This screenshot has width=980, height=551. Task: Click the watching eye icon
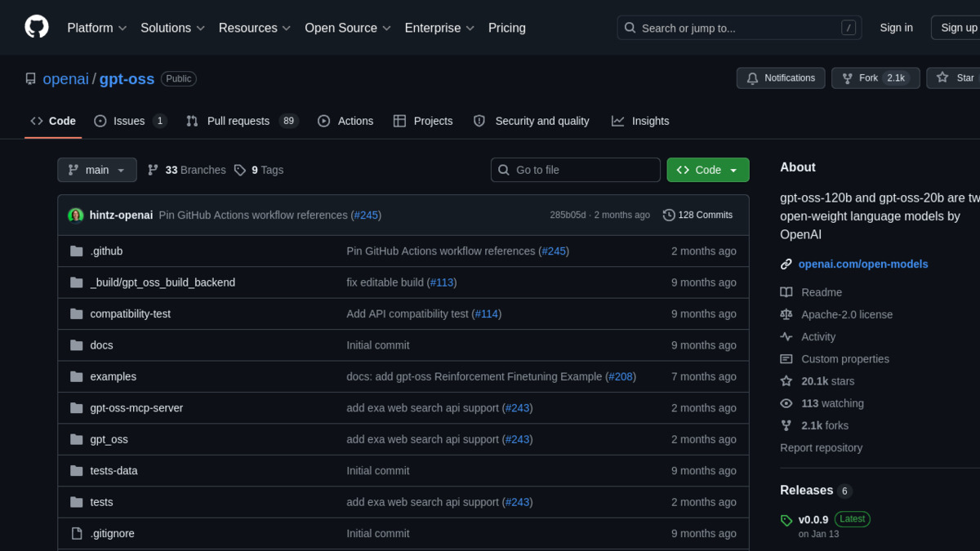point(786,403)
